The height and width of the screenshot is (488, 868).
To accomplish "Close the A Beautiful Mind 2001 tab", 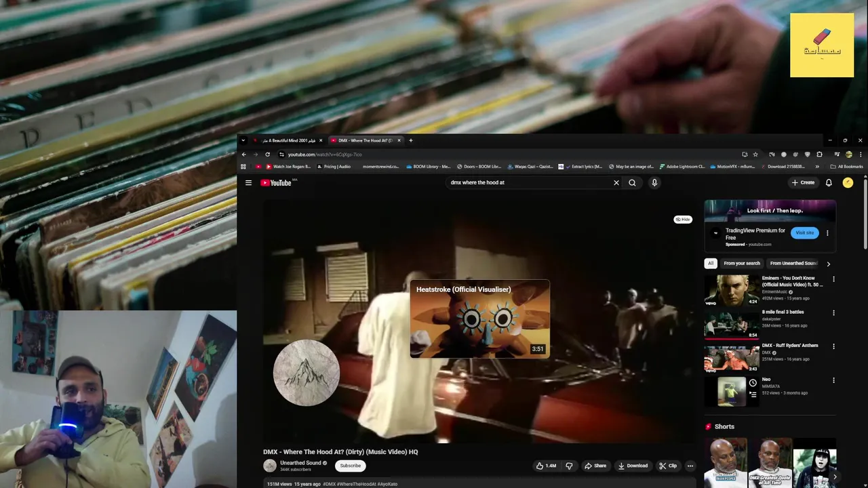I will (x=321, y=140).
